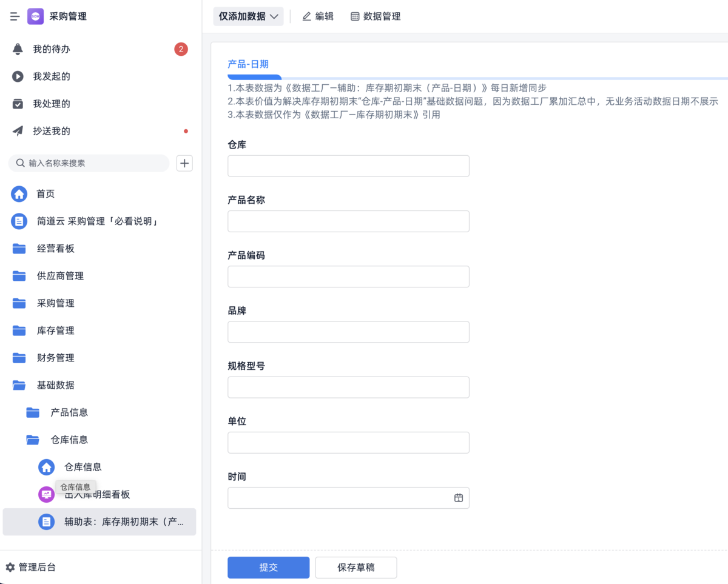Click the pencil icon of 编辑
728x584 pixels.
pos(306,16)
